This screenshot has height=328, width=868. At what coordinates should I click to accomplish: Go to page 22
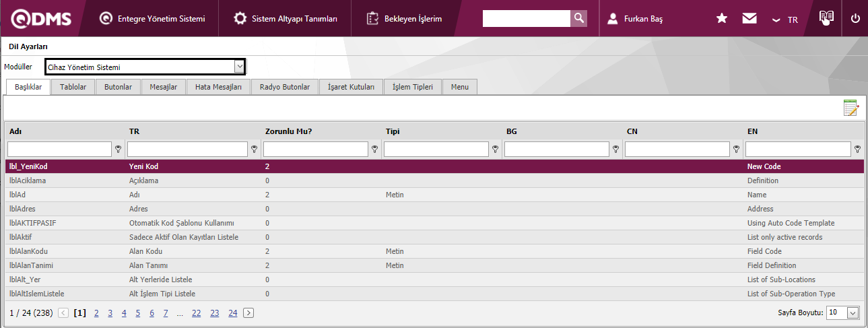pyautogui.click(x=196, y=313)
